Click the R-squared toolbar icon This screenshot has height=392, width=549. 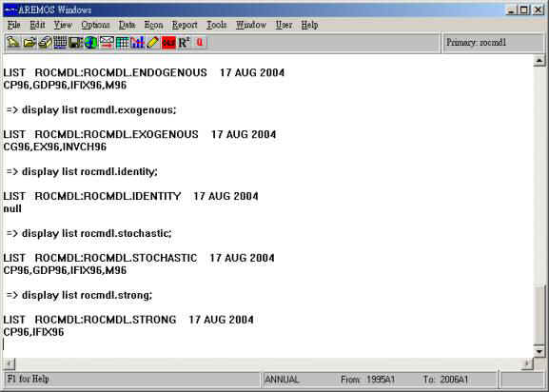184,43
